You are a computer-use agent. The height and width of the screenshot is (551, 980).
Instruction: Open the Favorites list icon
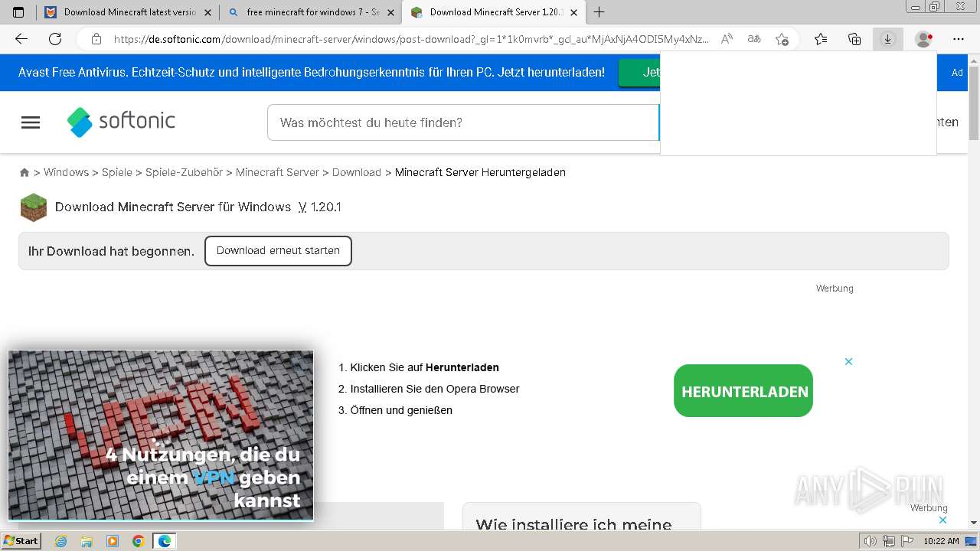[x=821, y=39]
